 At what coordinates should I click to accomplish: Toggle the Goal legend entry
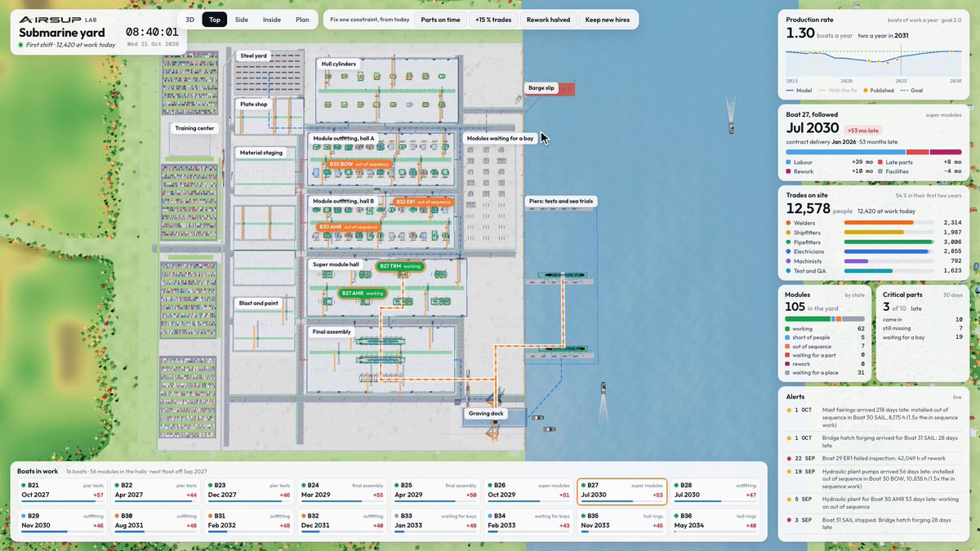pyautogui.click(x=911, y=90)
